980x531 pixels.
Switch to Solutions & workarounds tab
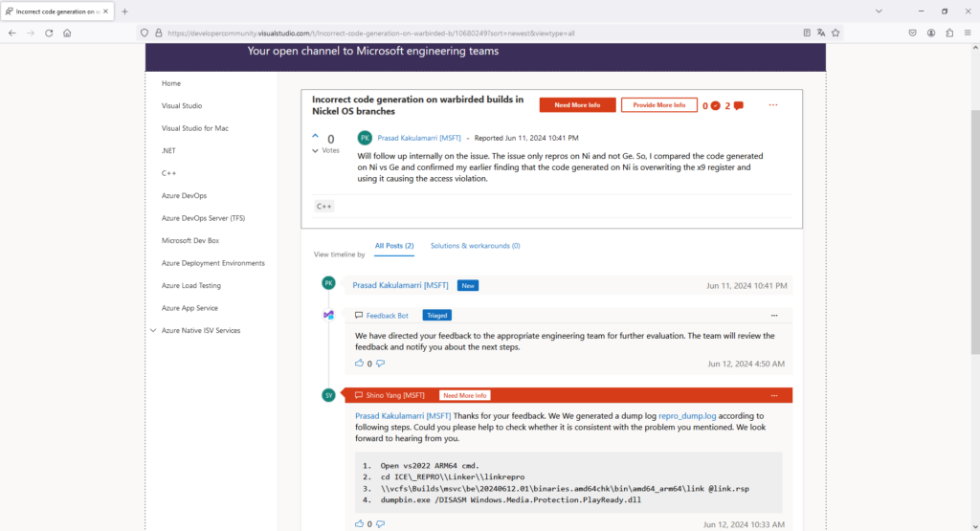tap(475, 246)
